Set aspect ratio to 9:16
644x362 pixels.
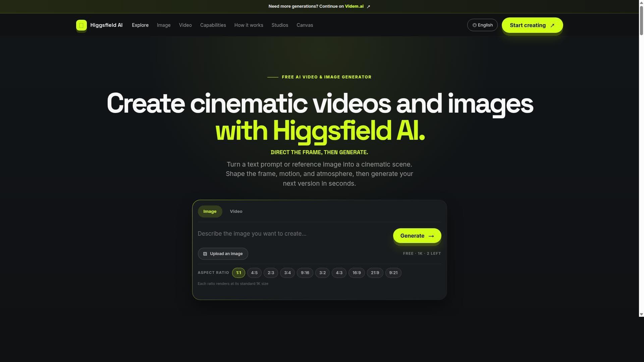305,273
